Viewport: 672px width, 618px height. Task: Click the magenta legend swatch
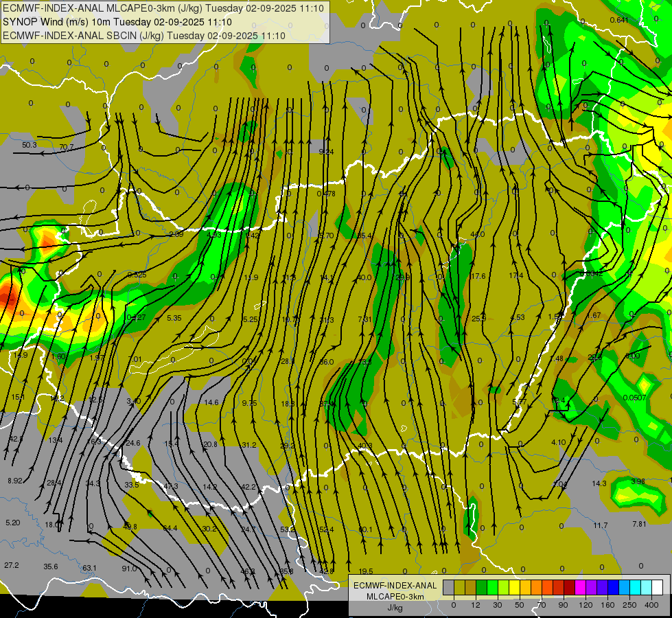tap(580, 587)
